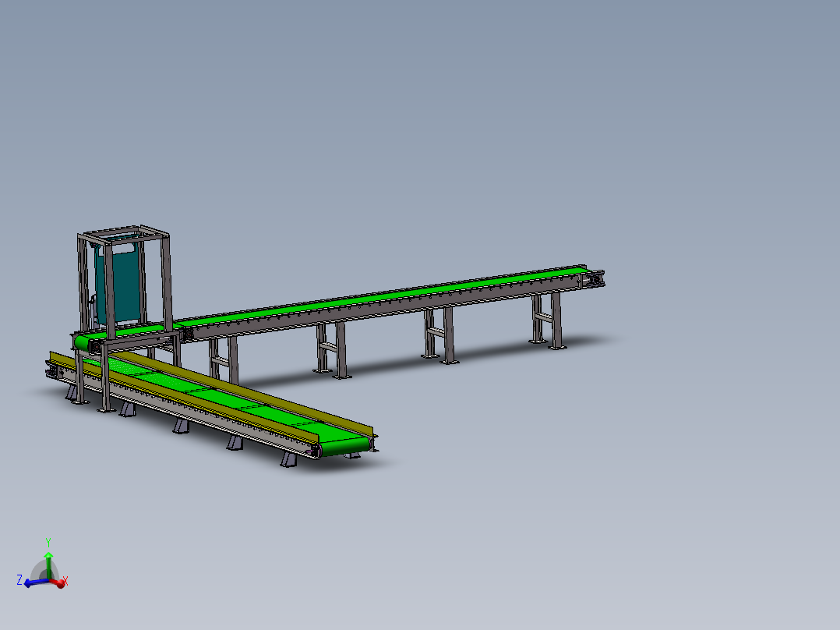Screen dimensions: 840x630
Task: Click the blue Z axis on the orientation triad
Action: 34,582
